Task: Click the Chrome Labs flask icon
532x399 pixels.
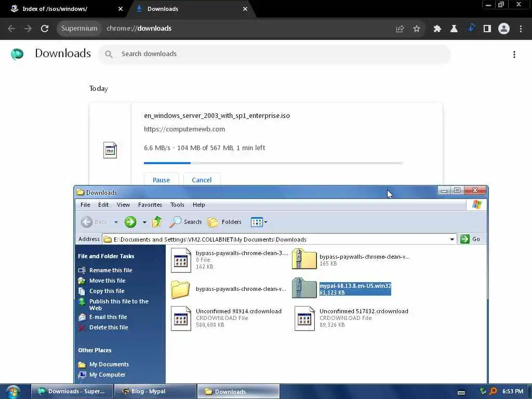Action: point(454,29)
